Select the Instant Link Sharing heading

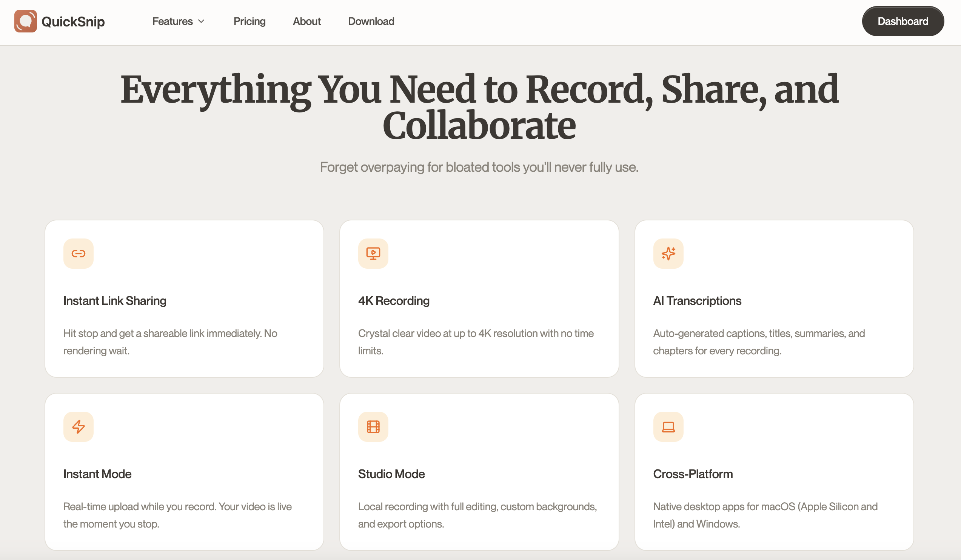point(115,301)
